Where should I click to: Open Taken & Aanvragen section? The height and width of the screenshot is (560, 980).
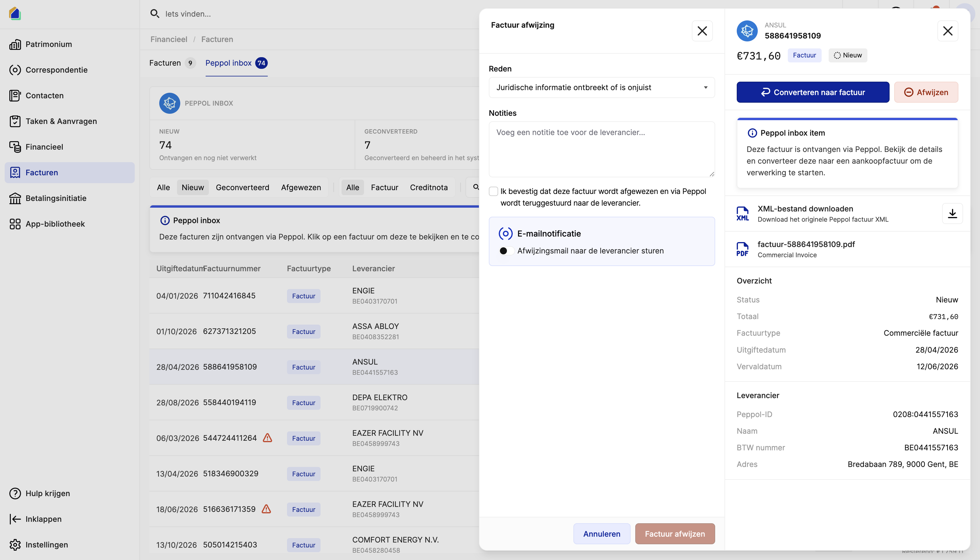pyautogui.click(x=70, y=121)
